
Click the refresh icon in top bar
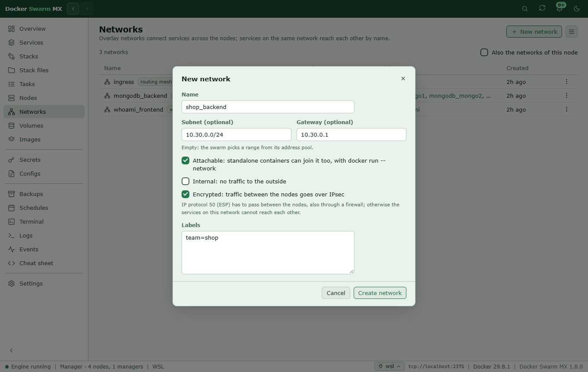coord(542,9)
